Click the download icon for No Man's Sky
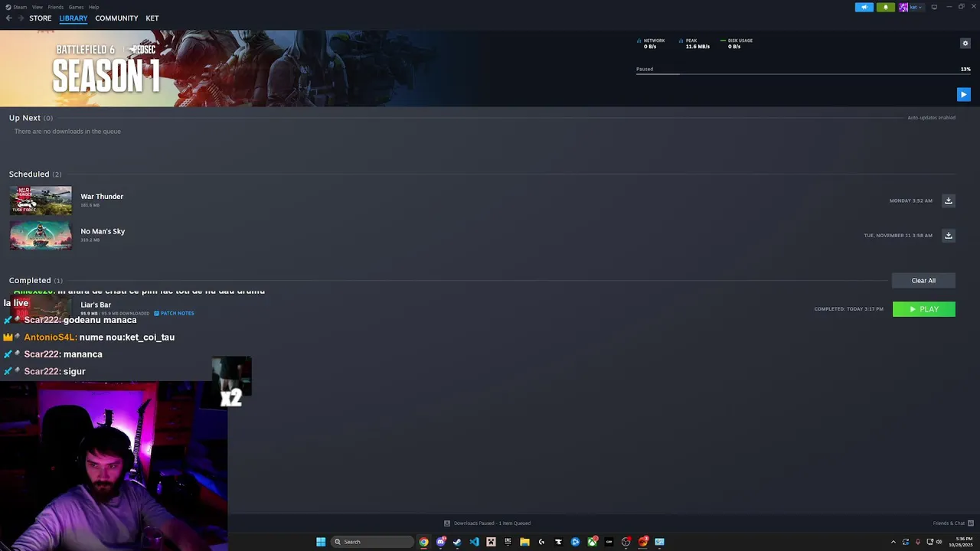 click(x=948, y=235)
